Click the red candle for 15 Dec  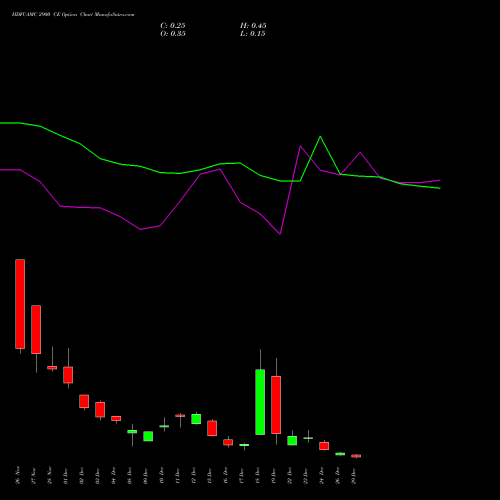click(x=212, y=428)
